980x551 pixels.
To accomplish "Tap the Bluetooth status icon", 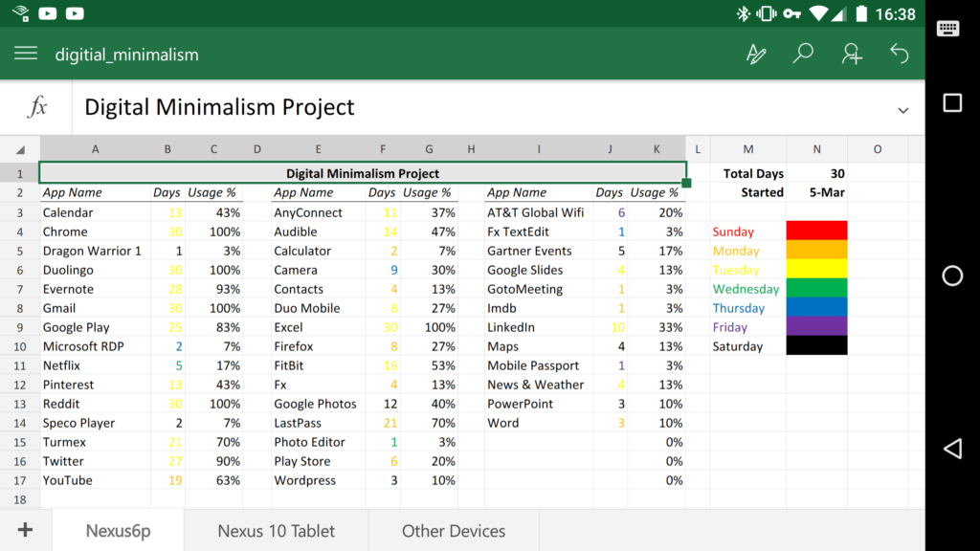I will 743,13.
